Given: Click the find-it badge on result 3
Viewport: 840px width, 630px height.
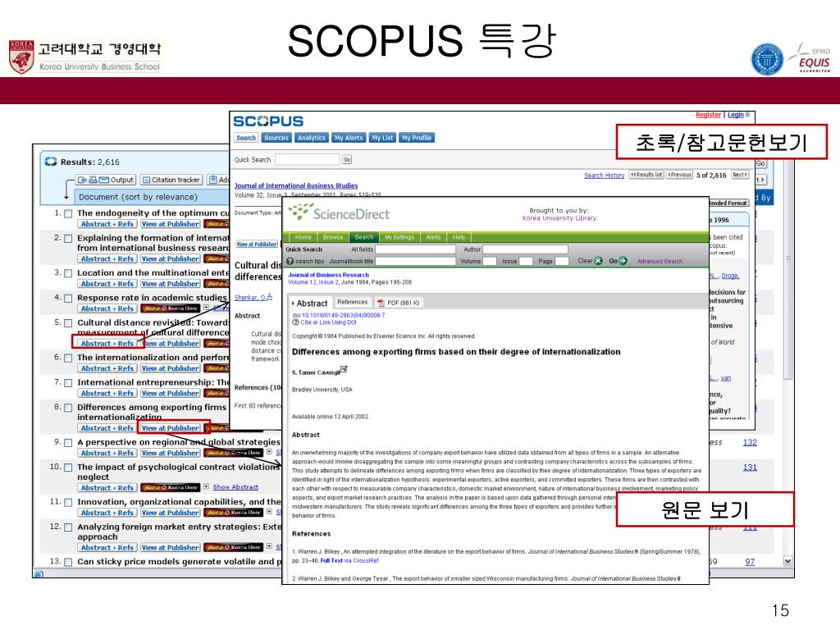Looking at the screenshot, I should pos(217,284).
